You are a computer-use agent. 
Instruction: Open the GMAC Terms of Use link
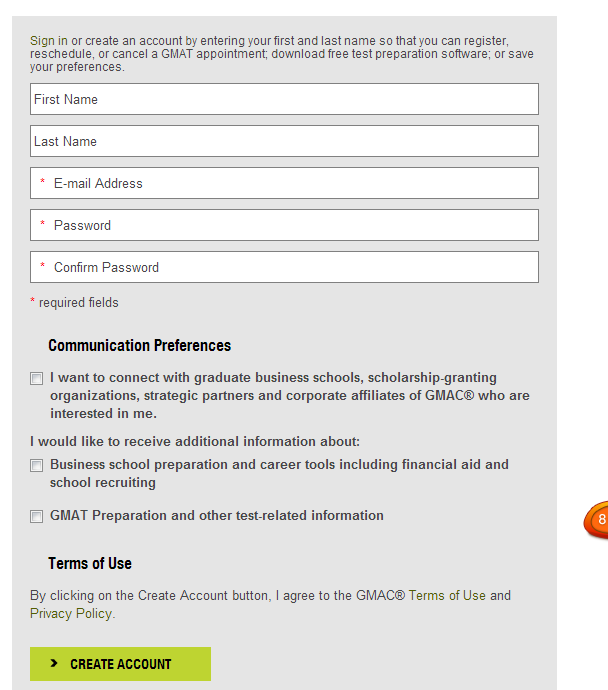pyautogui.click(x=447, y=595)
